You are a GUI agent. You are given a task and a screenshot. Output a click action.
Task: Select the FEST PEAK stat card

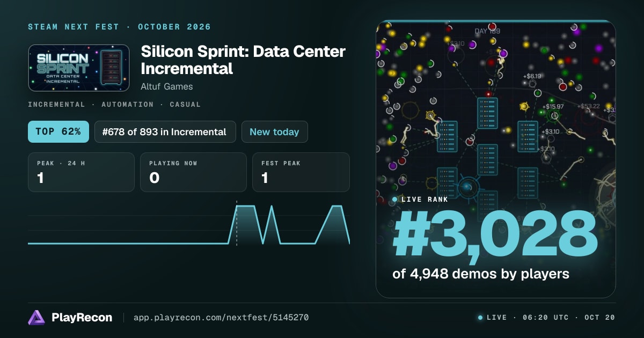click(x=301, y=172)
